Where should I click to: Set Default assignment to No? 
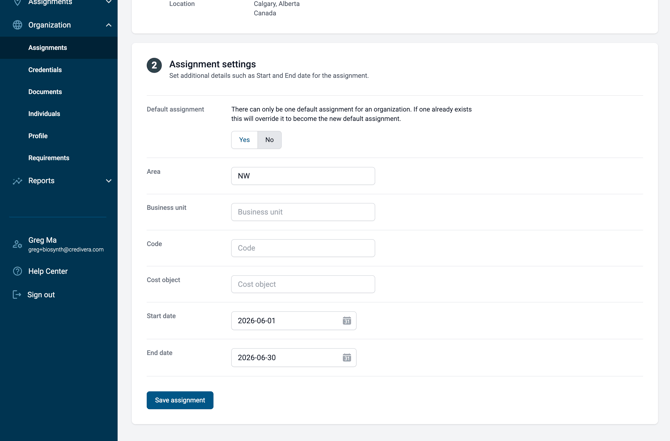(269, 140)
